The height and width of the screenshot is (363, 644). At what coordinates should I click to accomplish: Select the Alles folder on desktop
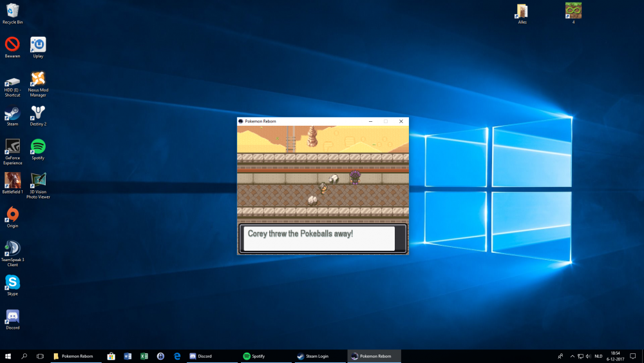pyautogui.click(x=522, y=12)
